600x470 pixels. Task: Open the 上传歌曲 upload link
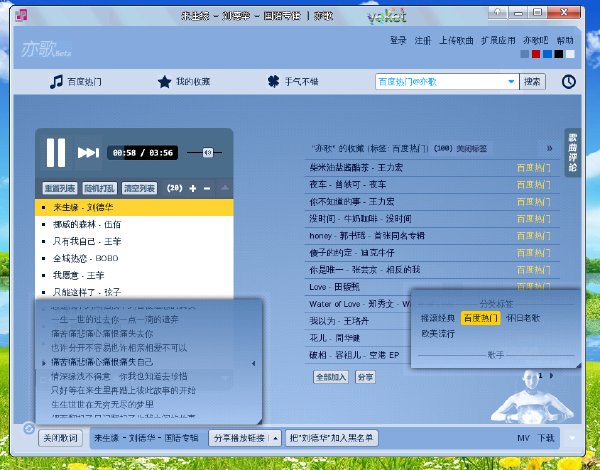[456, 40]
